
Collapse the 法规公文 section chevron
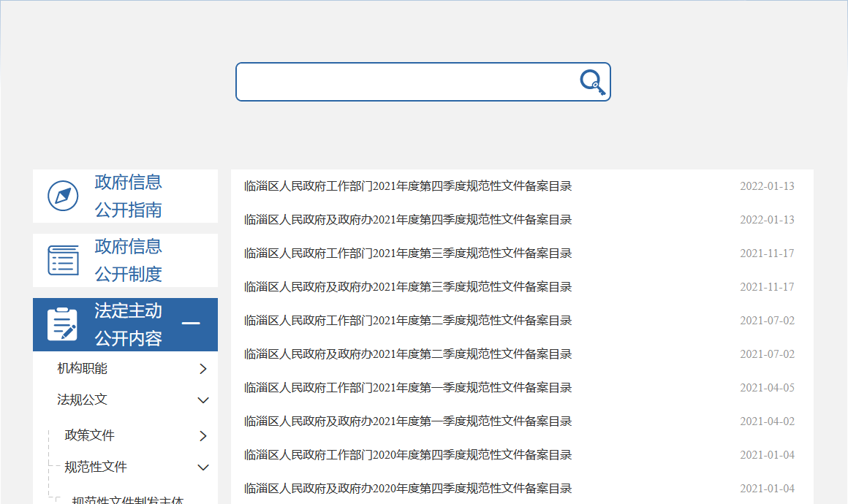[203, 400]
